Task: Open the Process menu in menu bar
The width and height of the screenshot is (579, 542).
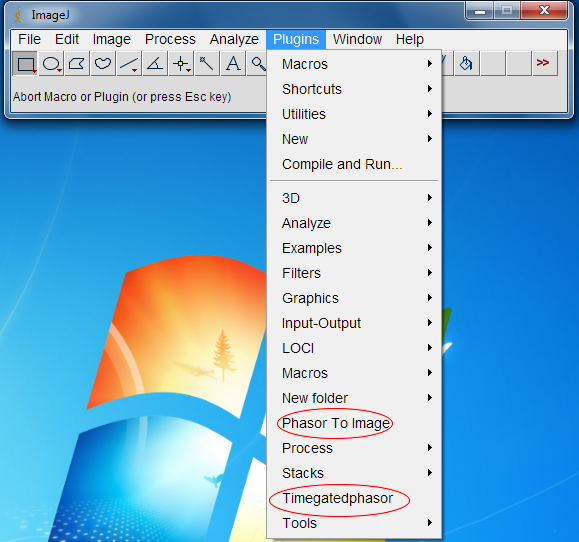Action: tap(170, 39)
